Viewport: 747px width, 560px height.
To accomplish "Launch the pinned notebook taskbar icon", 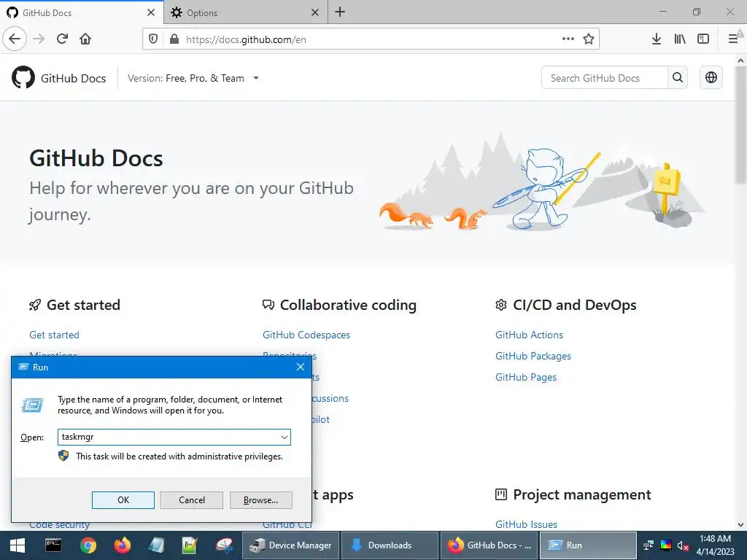I will tap(156, 545).
